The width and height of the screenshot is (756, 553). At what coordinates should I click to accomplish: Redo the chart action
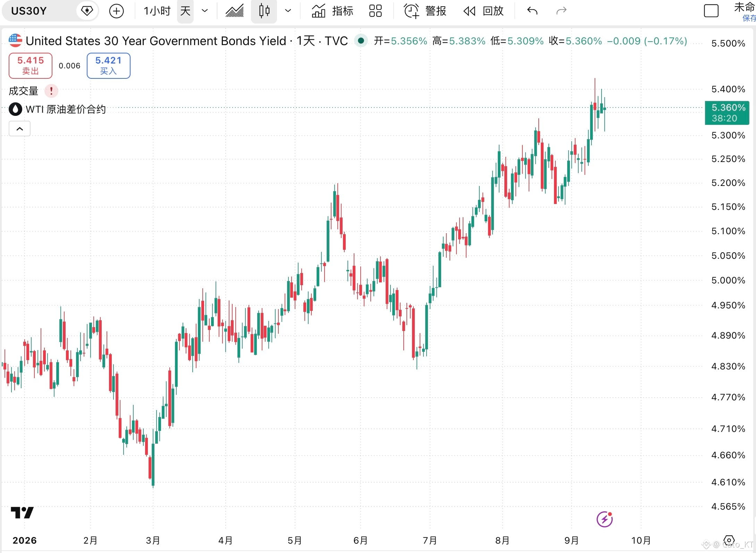(x=561, y=11)
